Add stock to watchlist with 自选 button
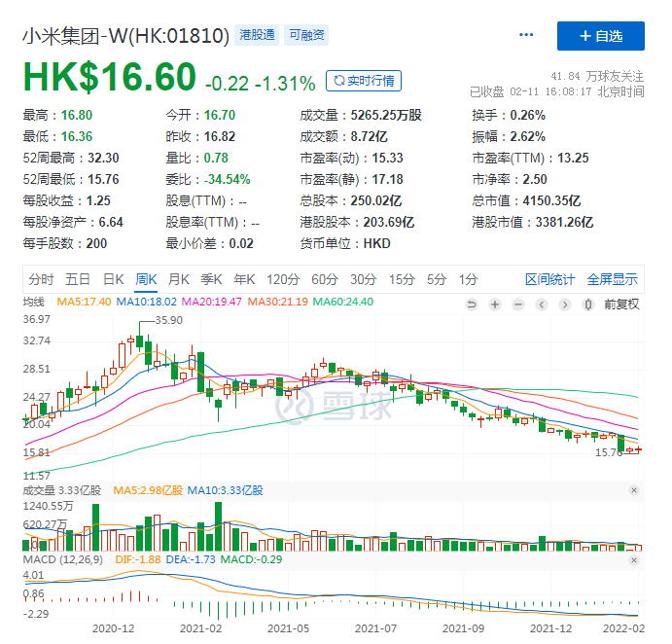This screenshot has width=672, height=644. pyautogui.click(x=600, y=36)
